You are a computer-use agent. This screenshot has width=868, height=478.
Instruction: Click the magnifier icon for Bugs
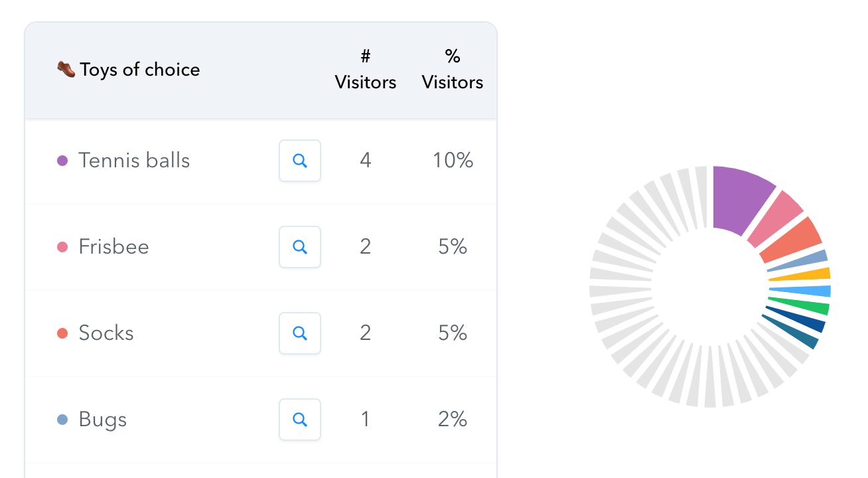point(300,420)
